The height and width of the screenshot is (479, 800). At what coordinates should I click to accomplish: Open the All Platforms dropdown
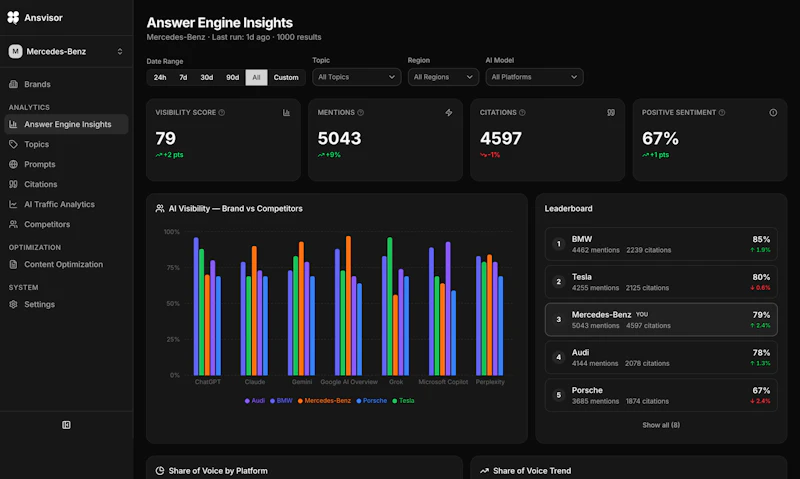click(x=534, y=77)
